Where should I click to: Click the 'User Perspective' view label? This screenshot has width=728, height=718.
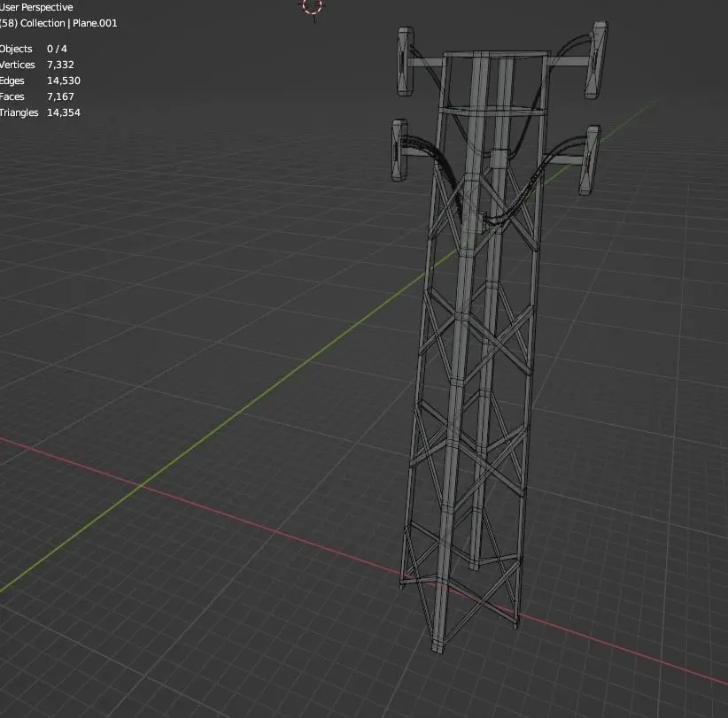pos(36,7)
